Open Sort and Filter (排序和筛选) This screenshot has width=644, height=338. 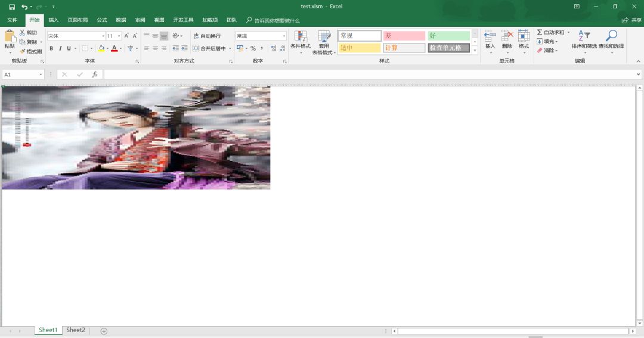coord(584,36)
